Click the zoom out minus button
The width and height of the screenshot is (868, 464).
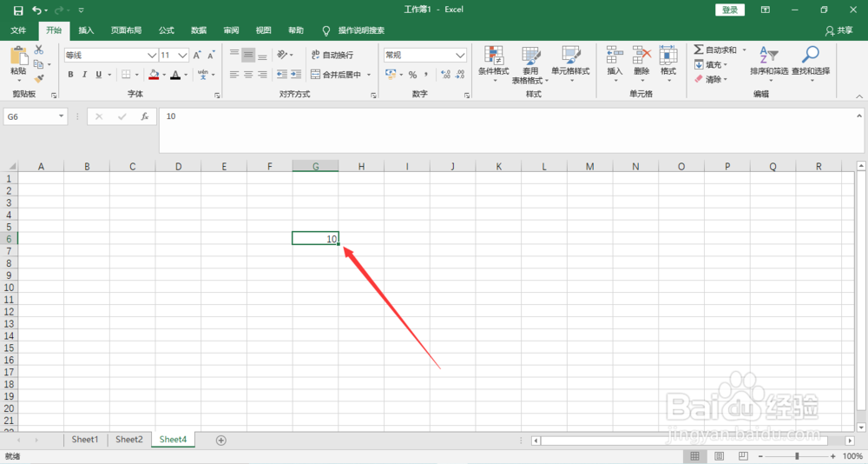(x=760, y=456)
